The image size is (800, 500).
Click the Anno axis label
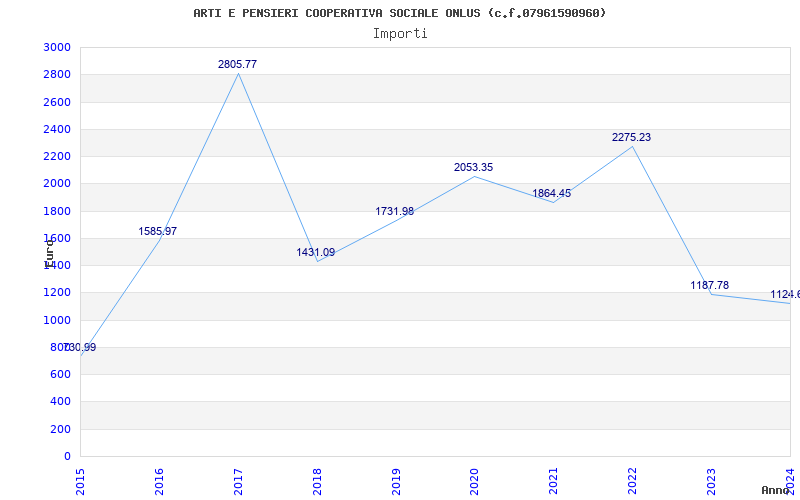(x=775, y=490)
